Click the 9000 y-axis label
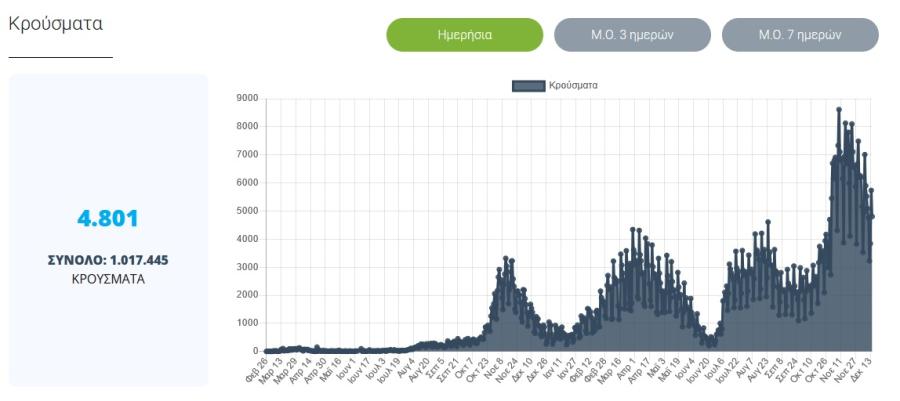 (x=247, y=99)
